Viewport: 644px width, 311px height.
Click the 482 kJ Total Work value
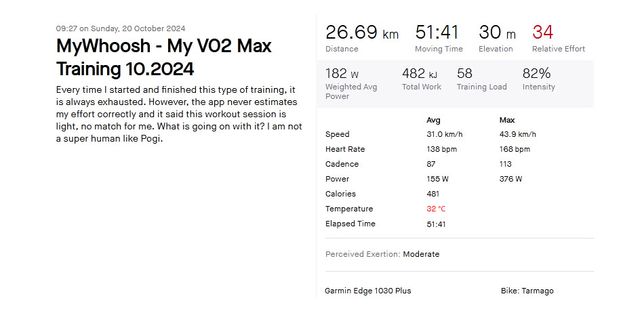[x=420, y=73]
